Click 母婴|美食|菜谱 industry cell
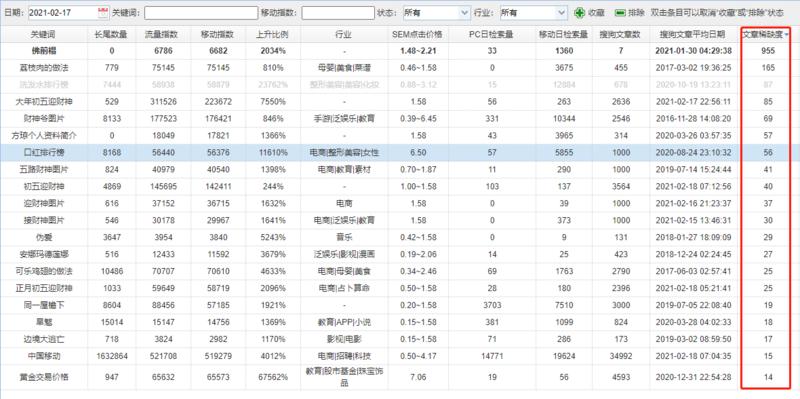Screen dimensions: 800x399 click(343, 68)
